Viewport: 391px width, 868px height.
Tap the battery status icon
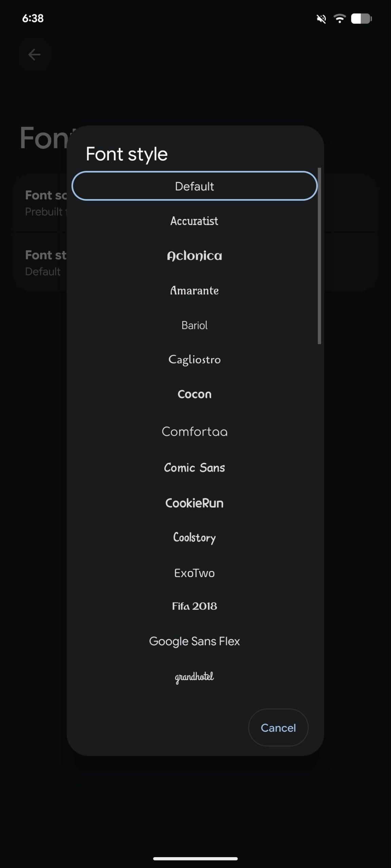pyautogui.click(x=361, y=19)
